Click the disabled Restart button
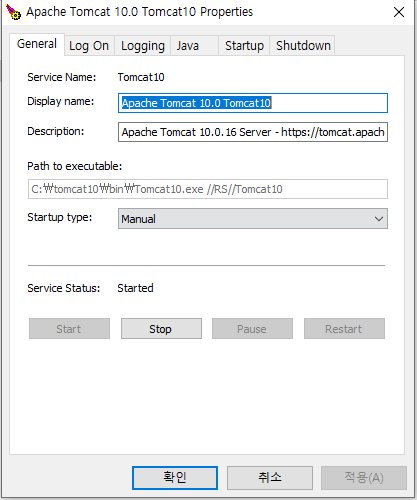 pyautogui.click(x=344, y=329)
